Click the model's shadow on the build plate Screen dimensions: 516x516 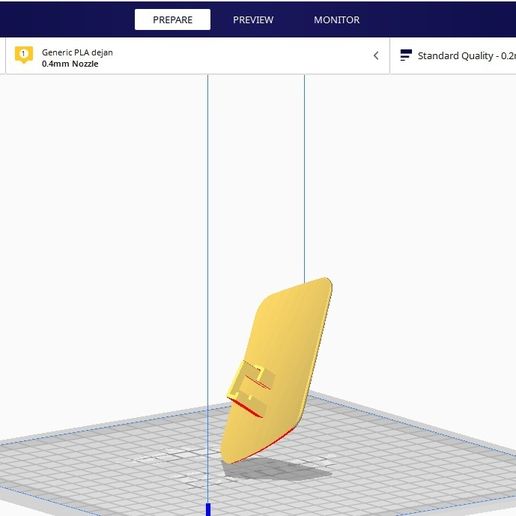277,469
